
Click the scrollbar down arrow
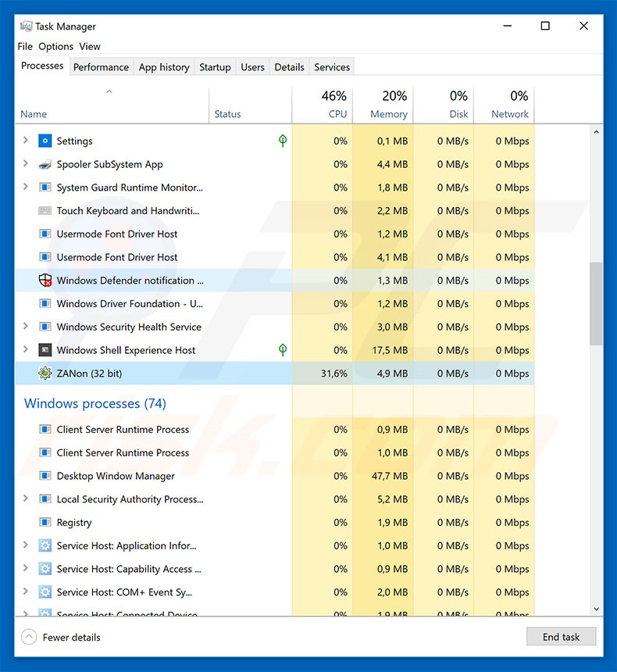(x=596, y=609)
